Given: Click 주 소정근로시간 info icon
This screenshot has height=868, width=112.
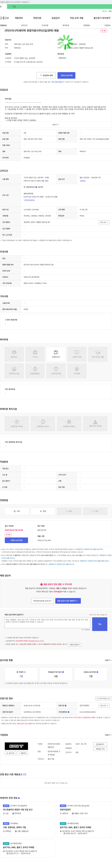Looking at the screenshot, I should pos(36,187).
